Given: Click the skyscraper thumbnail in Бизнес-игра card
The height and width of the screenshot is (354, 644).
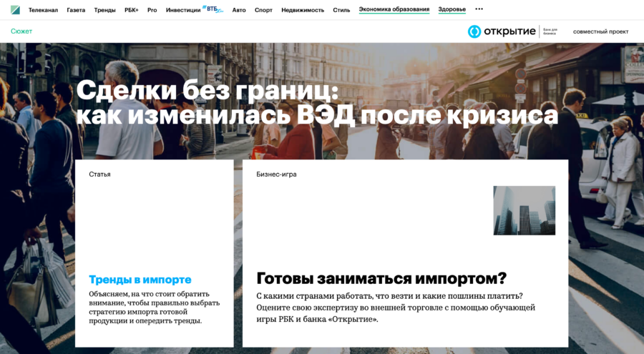Looking at the screenshot, I should coord(524,210).
